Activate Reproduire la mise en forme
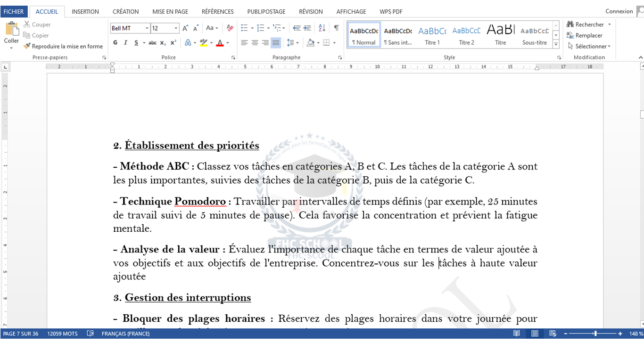 click(x=63, y=46)
